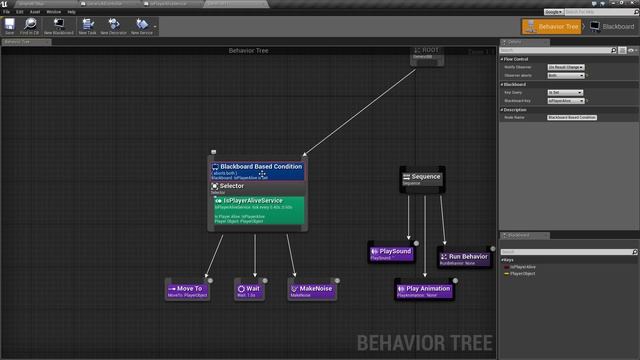Open the Observer aborts dropdown
This screenshot has height=360, width=640.
(566, 76)
